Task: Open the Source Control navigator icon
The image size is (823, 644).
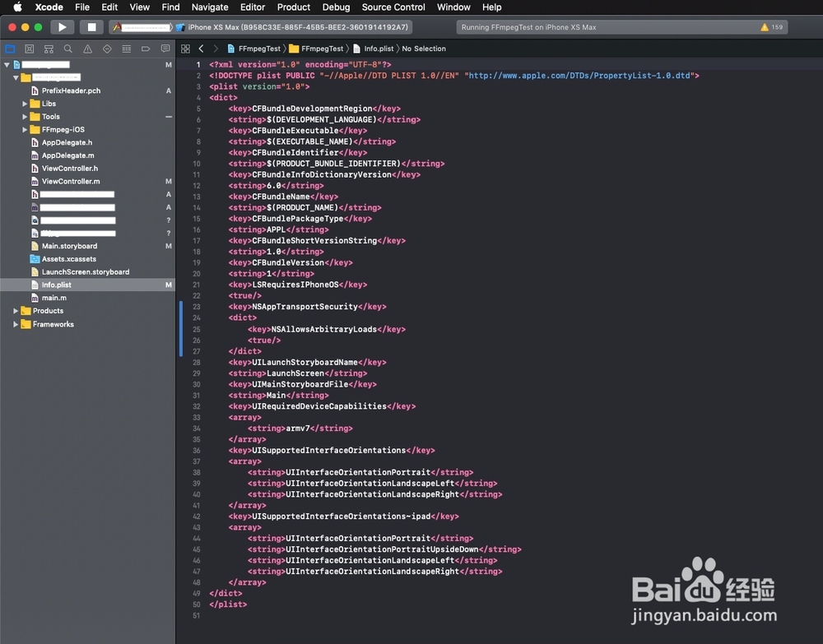Action: (30, 49)
